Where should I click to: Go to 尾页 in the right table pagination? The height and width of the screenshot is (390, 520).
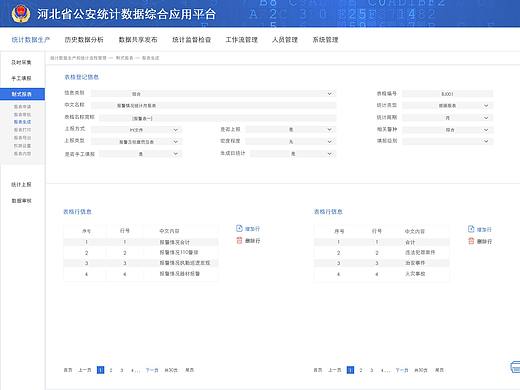coord(440,370)
